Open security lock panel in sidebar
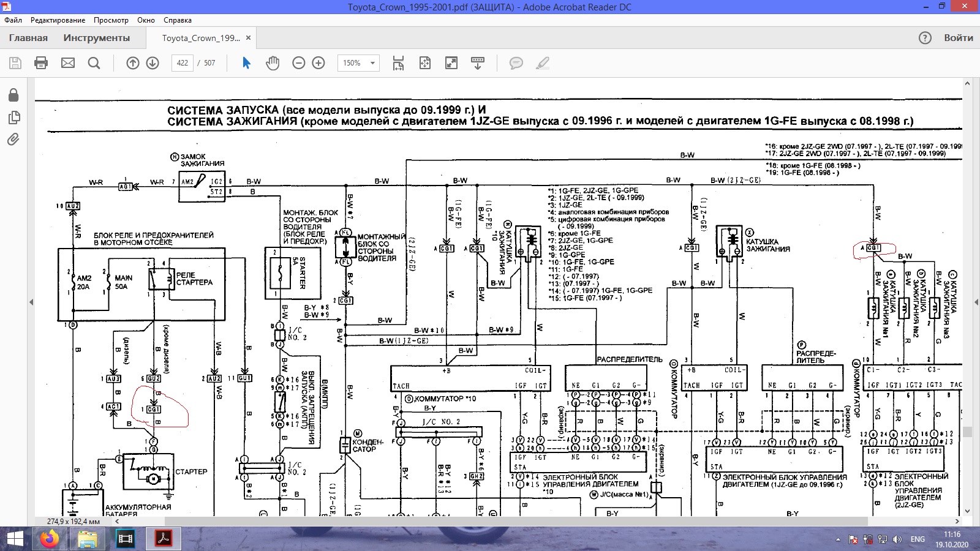The image size is (980, 551). (x=13, y=95)
